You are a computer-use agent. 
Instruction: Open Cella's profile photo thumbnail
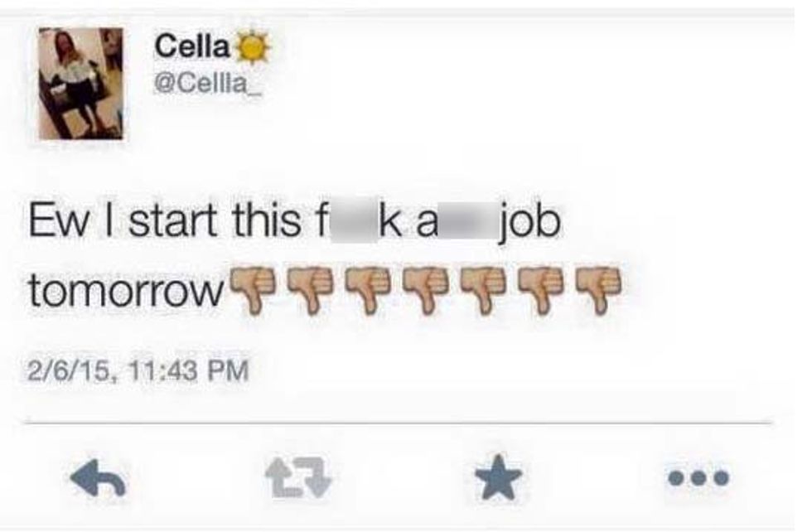tap(81, 84)
